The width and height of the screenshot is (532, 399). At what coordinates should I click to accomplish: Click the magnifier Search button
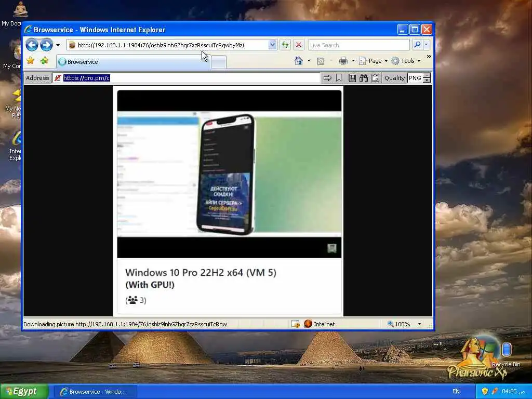417,45
